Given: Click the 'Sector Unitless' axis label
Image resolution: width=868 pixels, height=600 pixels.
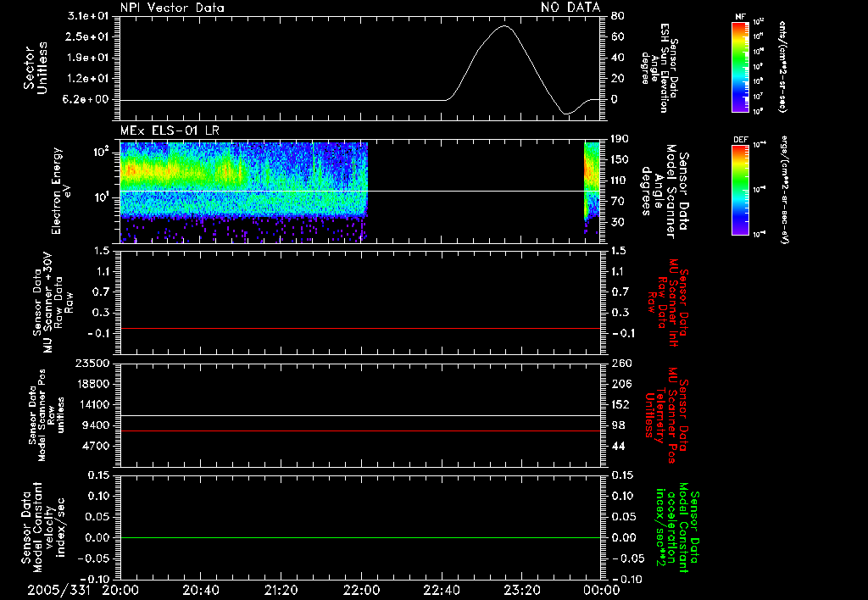Looking at the screenshot, I should [36, 68].
